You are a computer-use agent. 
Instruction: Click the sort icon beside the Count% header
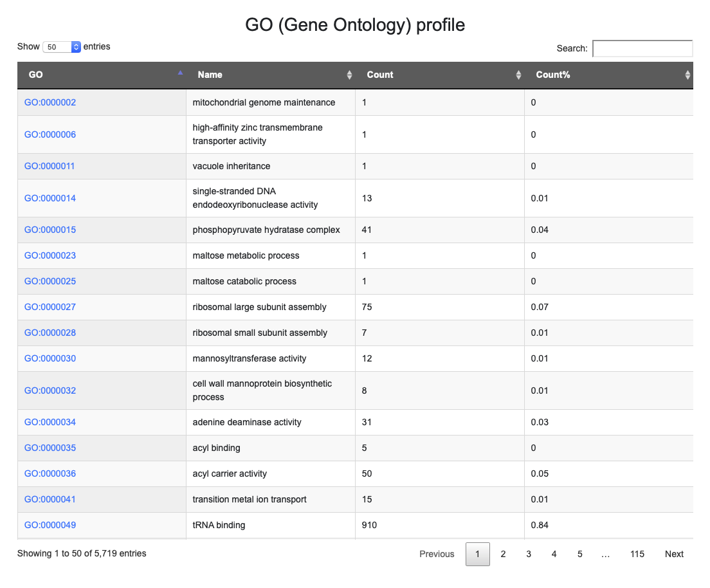coord(687,75)
